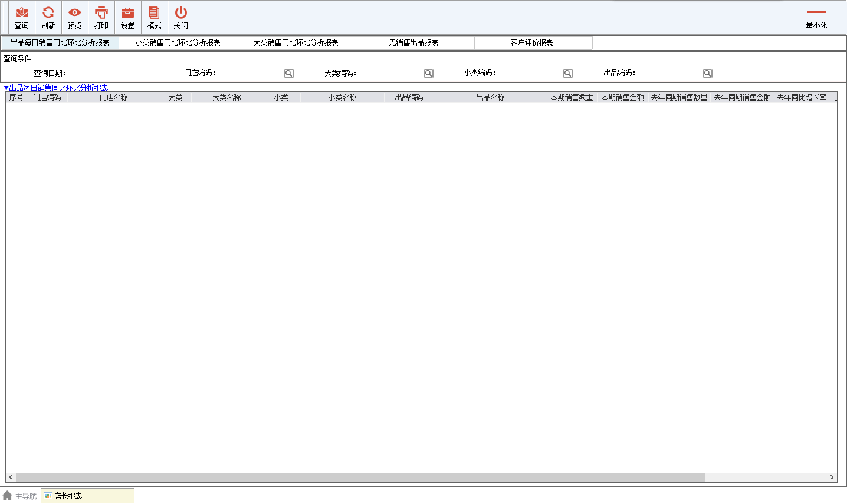The height and width of the screenshot is (504, 847).
Task: Open 预览 preview with the eye icon
Action: (x=75, y=17)
